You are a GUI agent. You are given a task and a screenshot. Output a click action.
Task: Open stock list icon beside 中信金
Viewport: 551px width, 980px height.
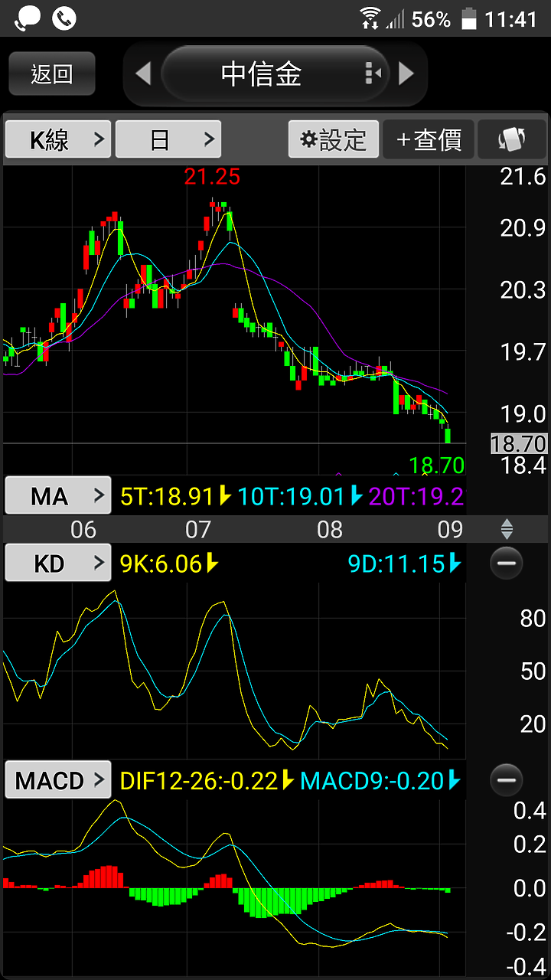(x=373, y=73)
